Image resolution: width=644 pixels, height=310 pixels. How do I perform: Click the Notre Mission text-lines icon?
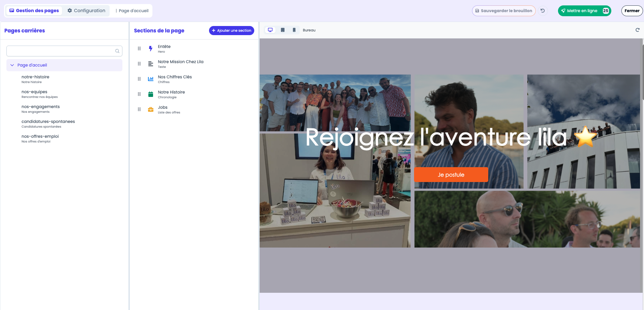151,64
